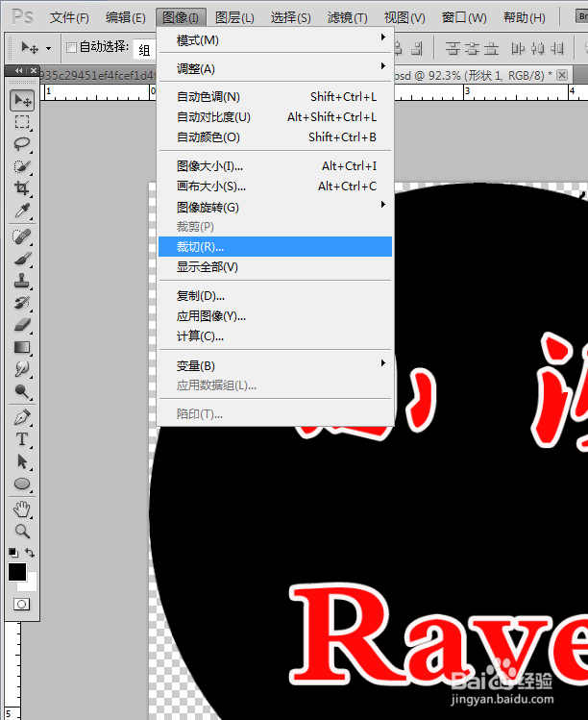Expand the 变量(B) submenu
The width and height of the screenshot is (588, 720).
(275, 366)
